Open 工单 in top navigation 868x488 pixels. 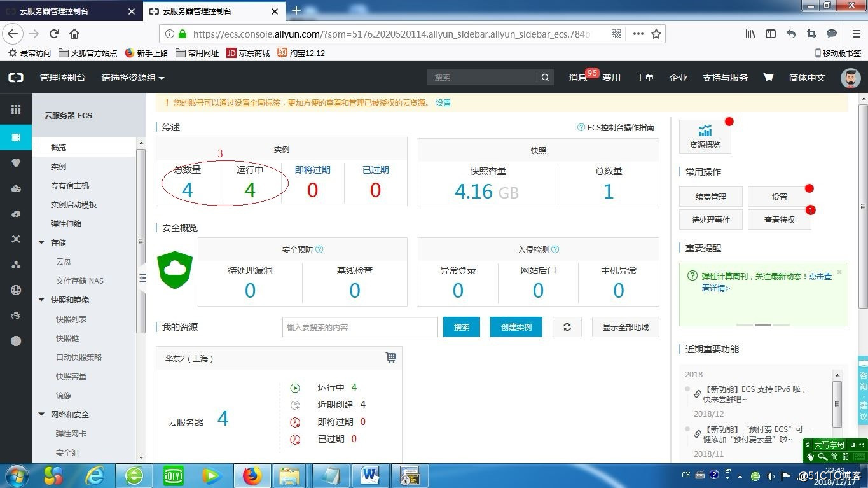645,78
